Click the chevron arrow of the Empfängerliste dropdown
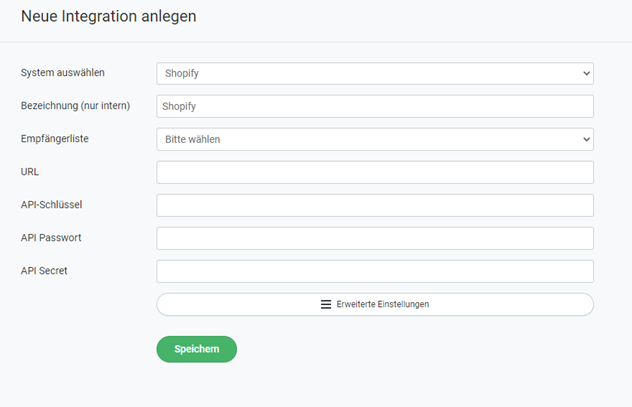 pyautogui.click(x=585, y=139)
